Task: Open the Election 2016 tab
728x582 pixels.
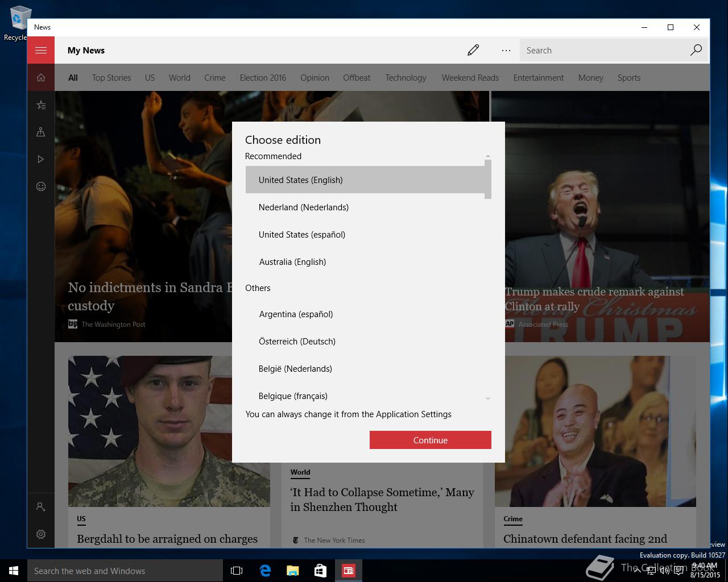Action: pos(263,77)
